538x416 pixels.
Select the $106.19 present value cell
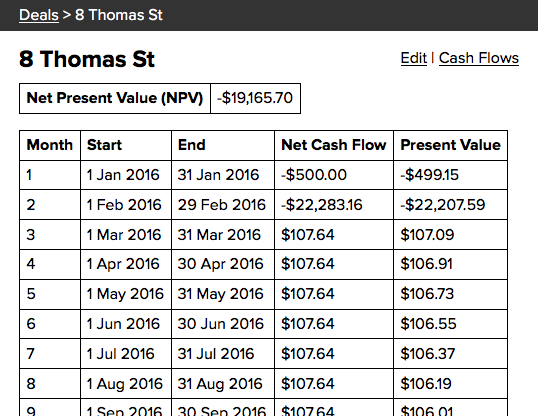pyautogui.click(x=451, y=384)
